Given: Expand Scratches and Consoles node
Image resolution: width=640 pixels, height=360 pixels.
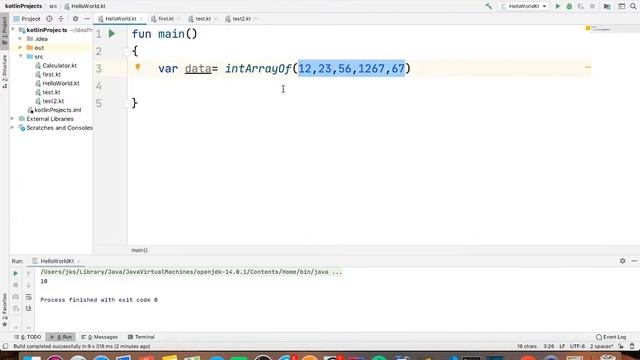Looking at the screenshot, I should (12, 128).
